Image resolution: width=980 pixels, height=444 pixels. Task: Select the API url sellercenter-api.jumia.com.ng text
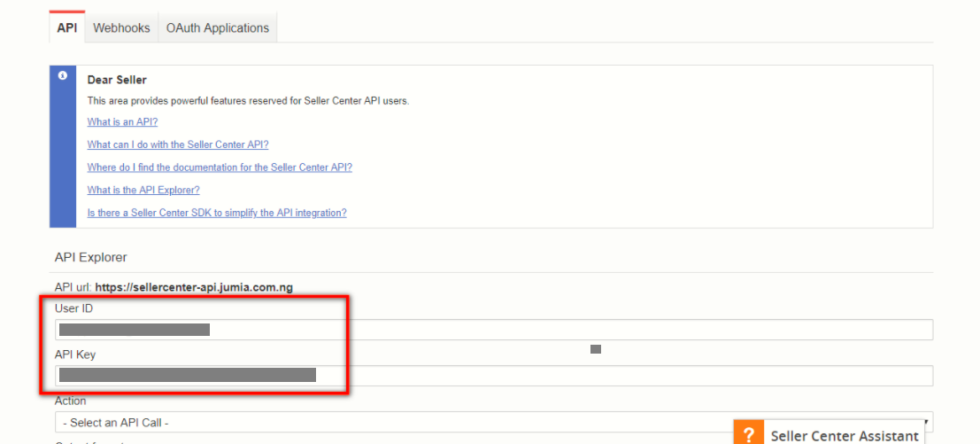[194, 288]
